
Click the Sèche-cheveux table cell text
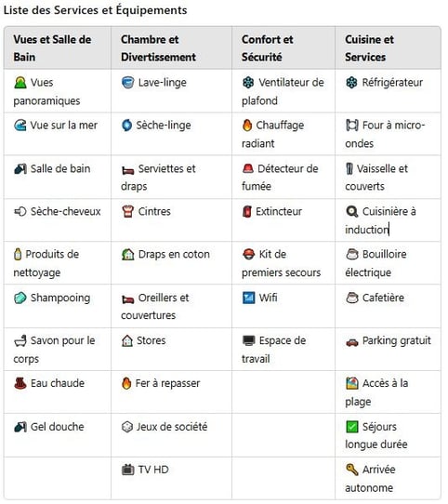pyautogui.click(x=66, y=211)
